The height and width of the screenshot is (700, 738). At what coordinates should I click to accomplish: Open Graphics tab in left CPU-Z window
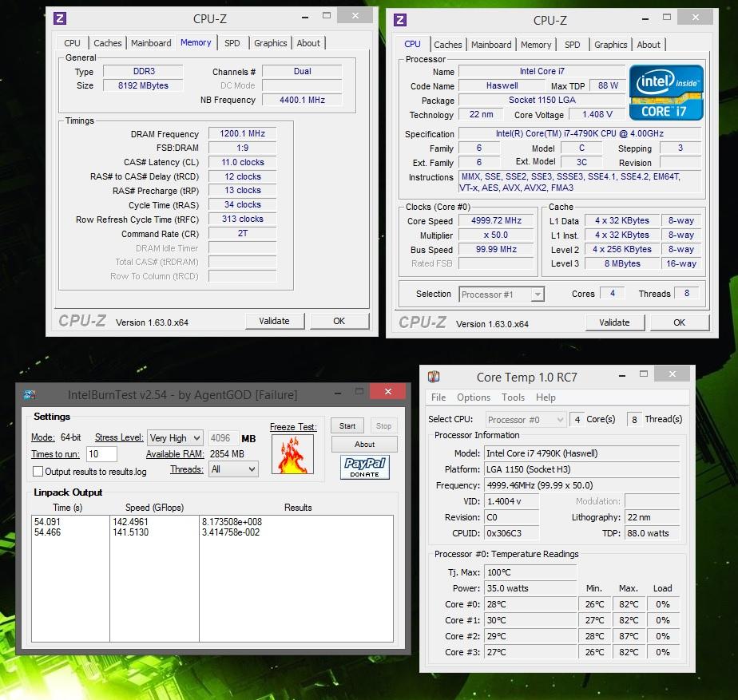click(270, 43)
